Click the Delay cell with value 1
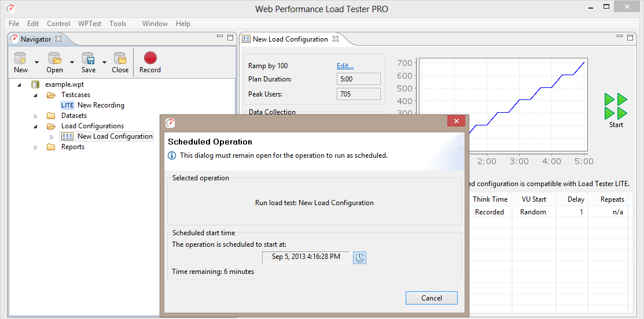The image size is (644, 319). click(x=572, y=212)
